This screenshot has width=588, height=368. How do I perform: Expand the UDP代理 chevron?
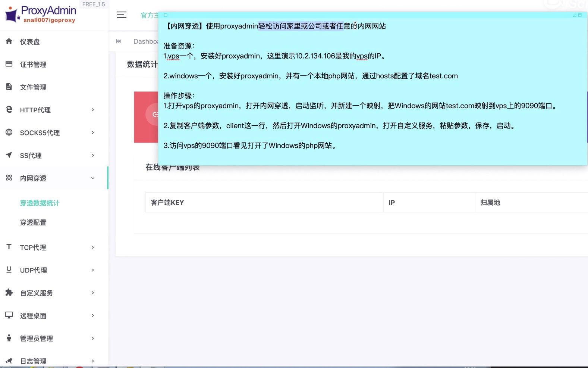pyautogui.click(x=93, y=270)
